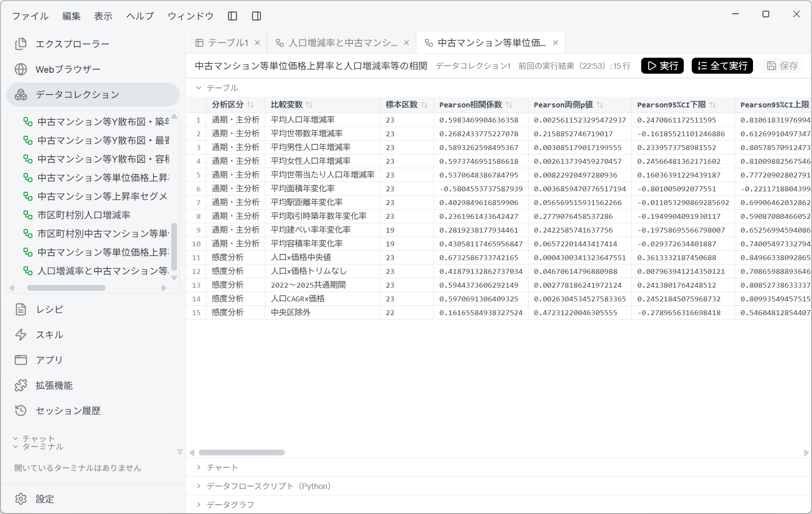Open the ファイル menu
Screen dimensions: 812x514
tap(30, 16)
